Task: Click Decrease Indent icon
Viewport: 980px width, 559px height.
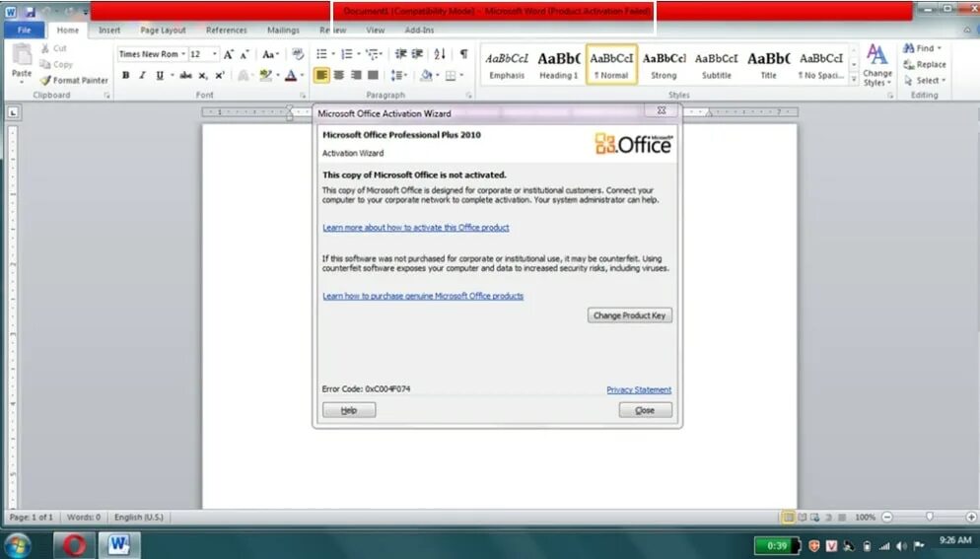Action: [400, 54]
